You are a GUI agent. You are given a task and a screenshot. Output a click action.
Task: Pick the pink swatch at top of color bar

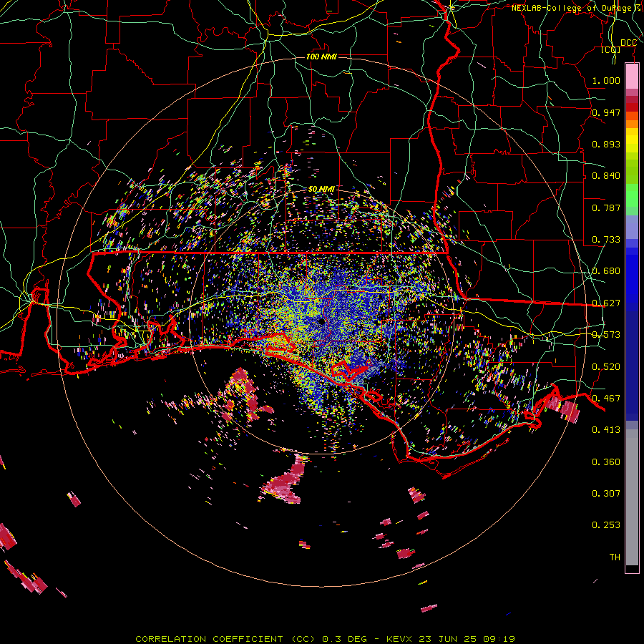coord(632,77)
